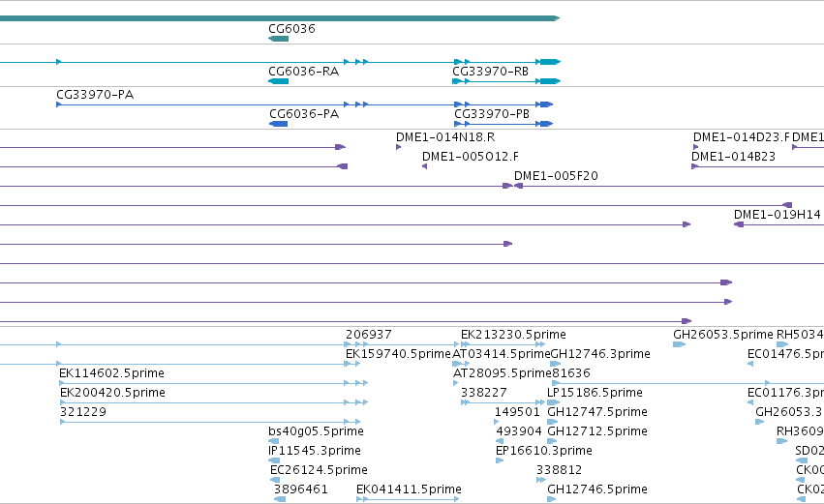Image resolution: width=824 pixels, height=504 pixels.
Task: Select the EK114602.5prime EST label
Action: 112,373
